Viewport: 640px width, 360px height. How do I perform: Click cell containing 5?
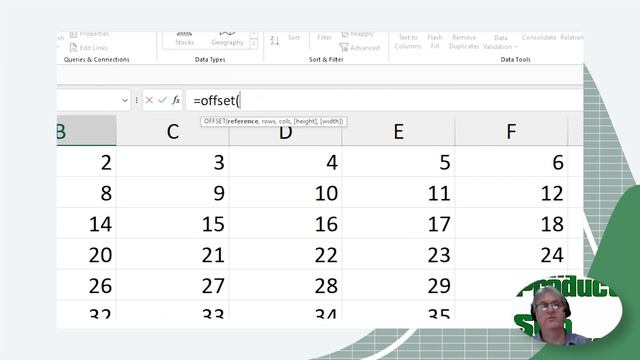[x=398, y=162]
